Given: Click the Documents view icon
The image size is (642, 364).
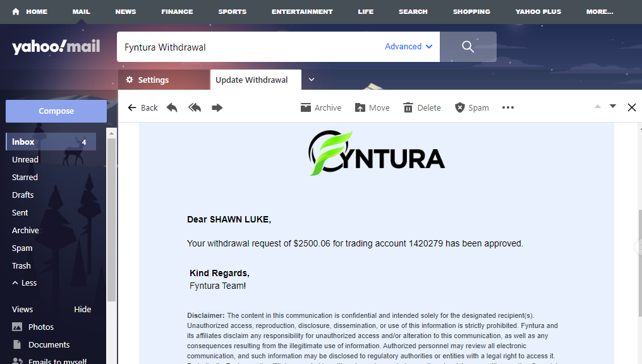Looking at the screenshot, I should coord(17,344).
